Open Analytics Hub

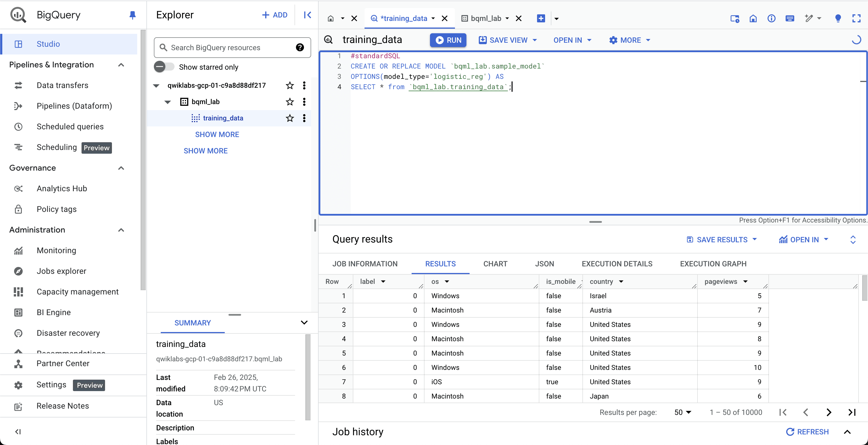point(62,188)
